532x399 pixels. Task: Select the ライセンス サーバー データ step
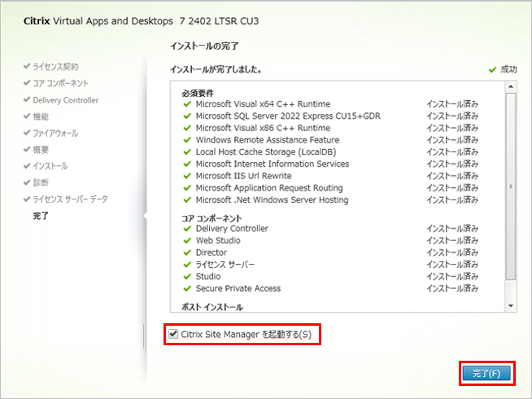69,199
